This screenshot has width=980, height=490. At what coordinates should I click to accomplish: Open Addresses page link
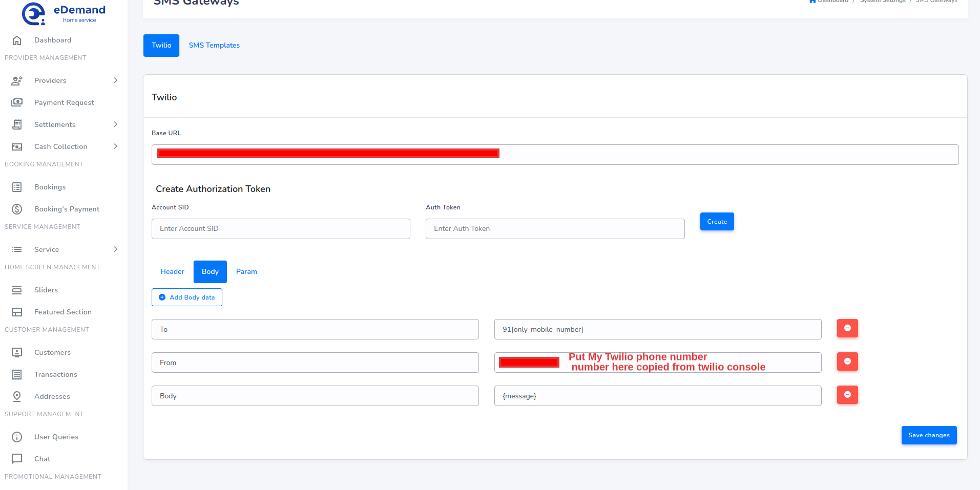coord(52,396)
